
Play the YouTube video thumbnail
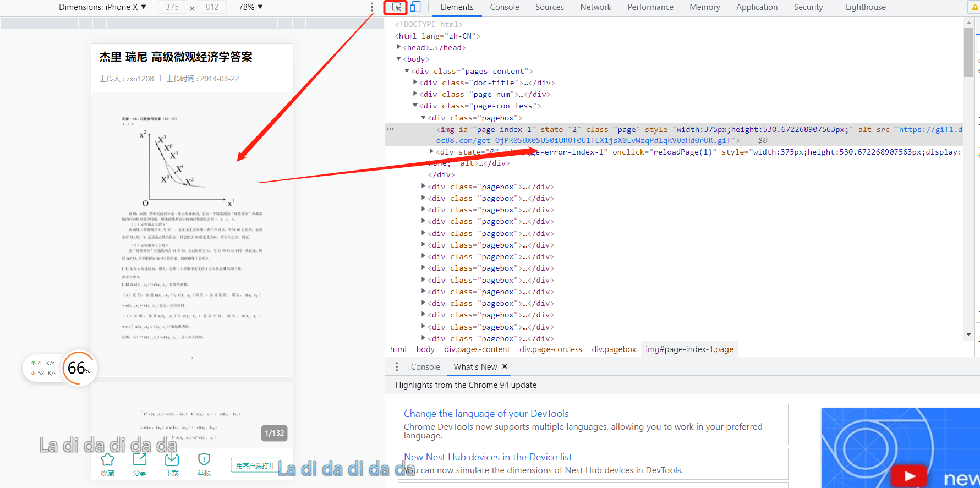click(x=910, y=475)
